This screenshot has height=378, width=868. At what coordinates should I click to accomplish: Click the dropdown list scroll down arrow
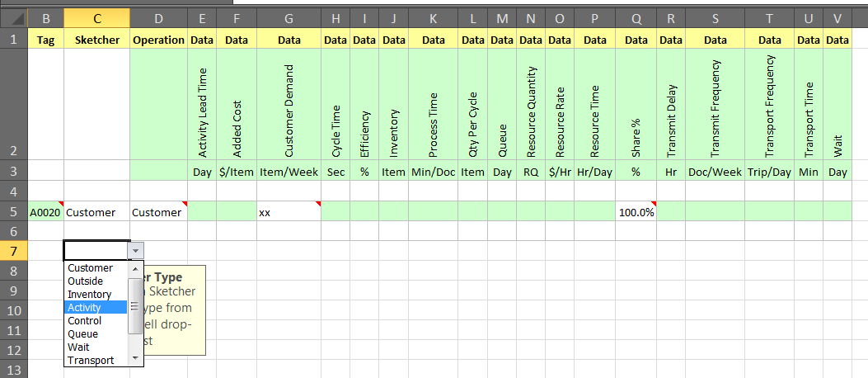tap(135, 359)
